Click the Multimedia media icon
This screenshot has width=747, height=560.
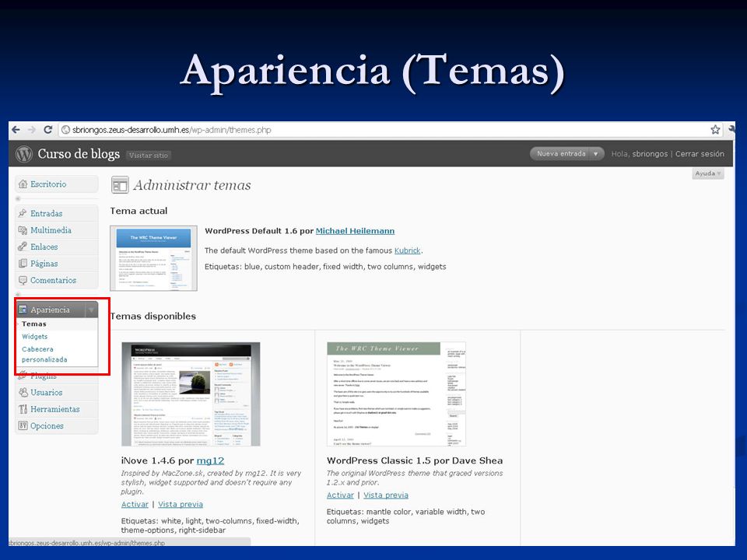(23, 230)
